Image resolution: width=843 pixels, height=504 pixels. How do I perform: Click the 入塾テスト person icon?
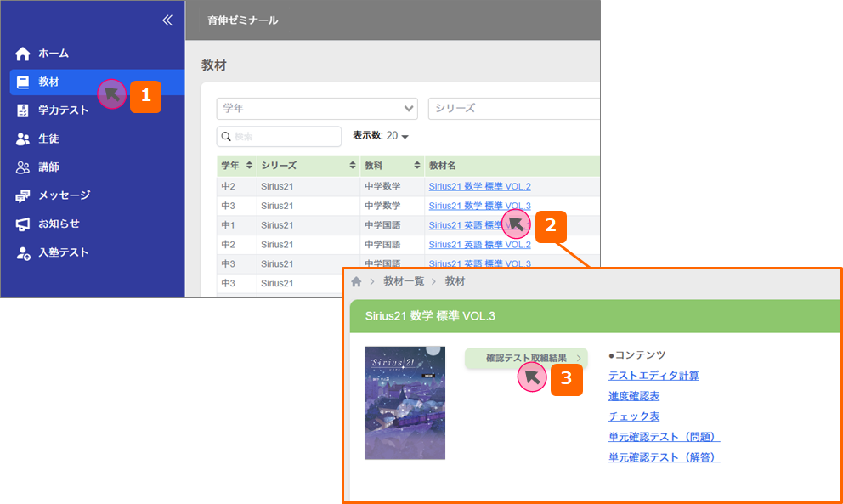click(x=23, y=253)
